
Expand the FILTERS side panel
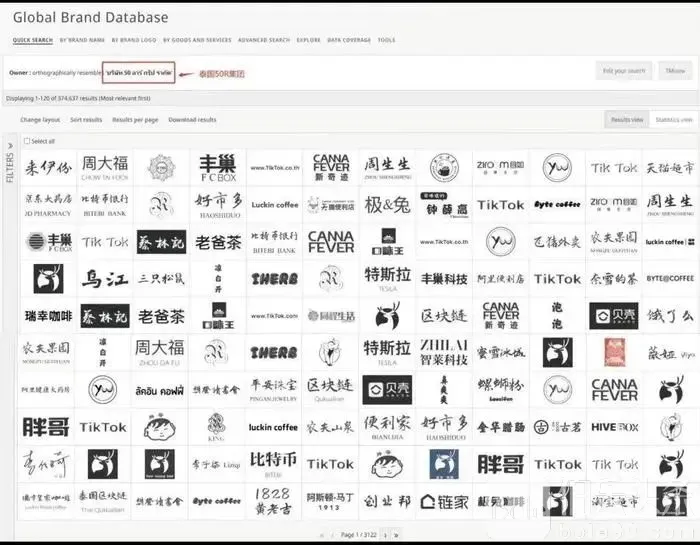(10, 163)
